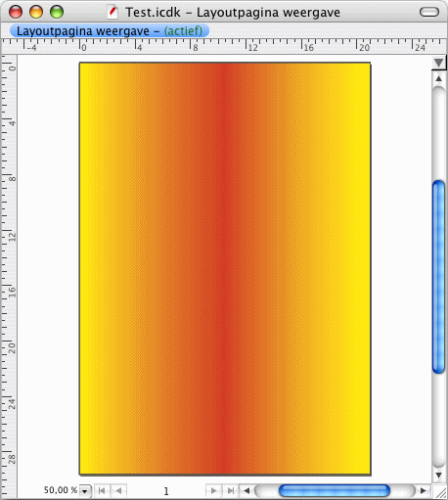
Task: Click the Test.icdk document icon in title
Action: pos(112,13)
